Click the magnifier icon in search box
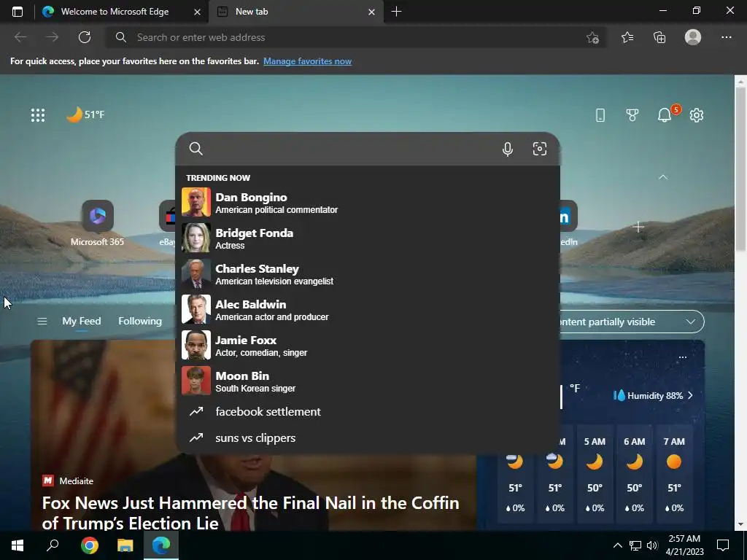 coord(196,149)
